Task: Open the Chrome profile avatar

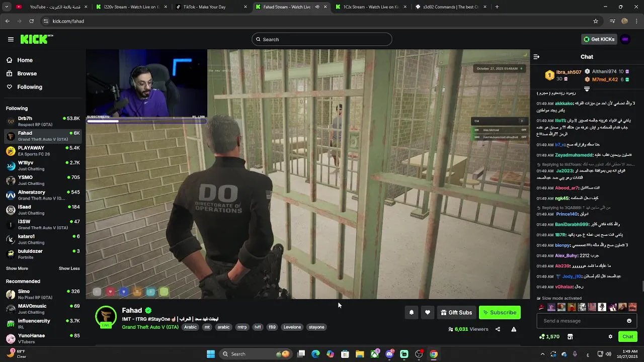Action: 624,21
